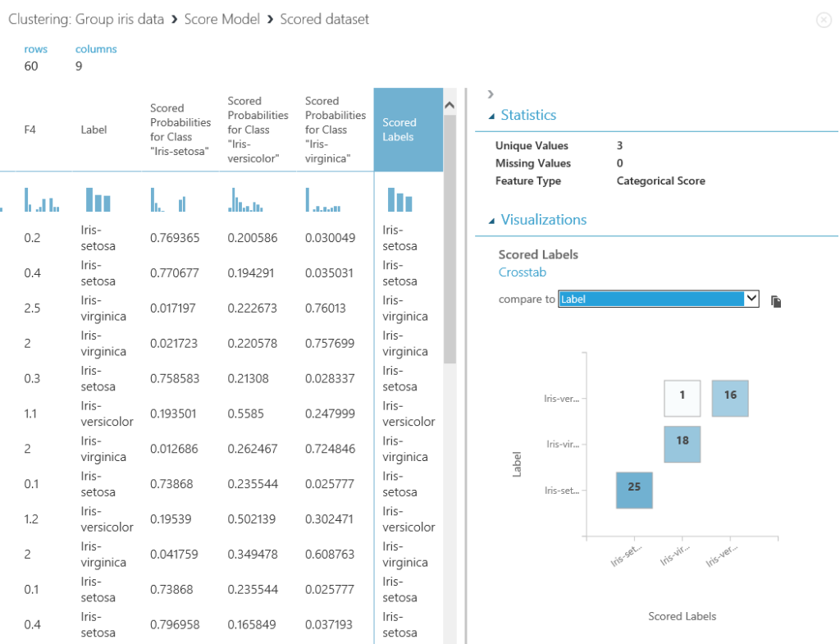Click the 'rows' link above the table

click(35, 49)
